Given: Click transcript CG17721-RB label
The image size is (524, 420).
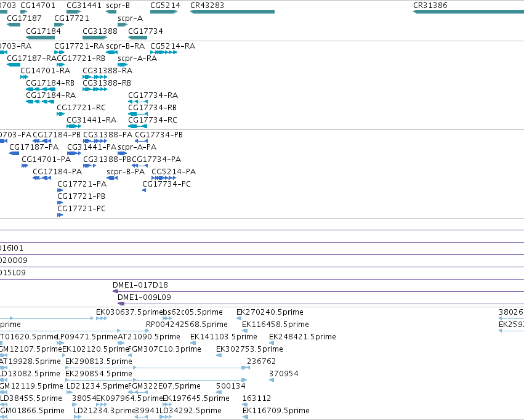Looking at the screenshot, I should tap(81, 59).
